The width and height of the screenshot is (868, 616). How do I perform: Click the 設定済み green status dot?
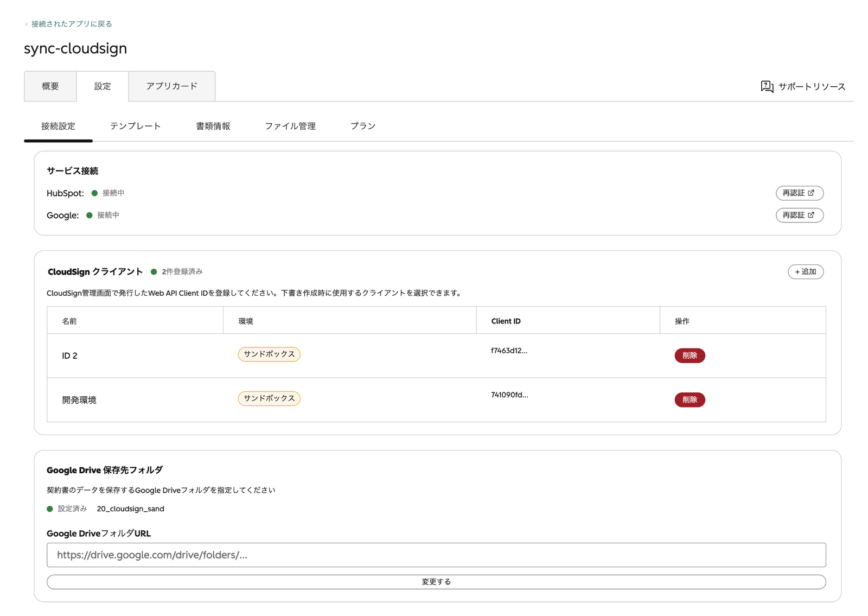pos(50,509)
